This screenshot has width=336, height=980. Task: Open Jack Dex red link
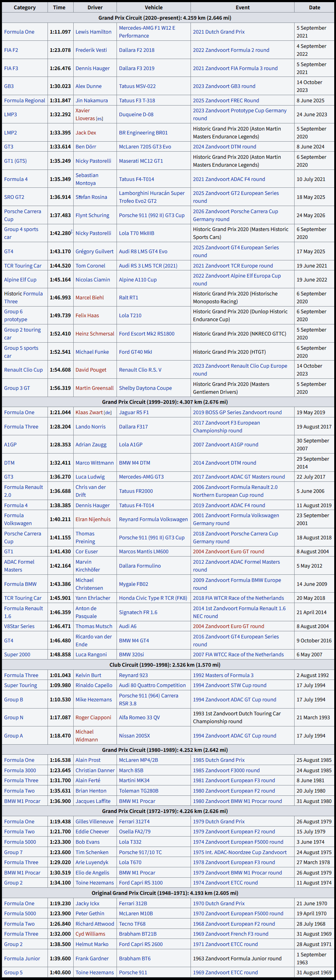point(85,133)
